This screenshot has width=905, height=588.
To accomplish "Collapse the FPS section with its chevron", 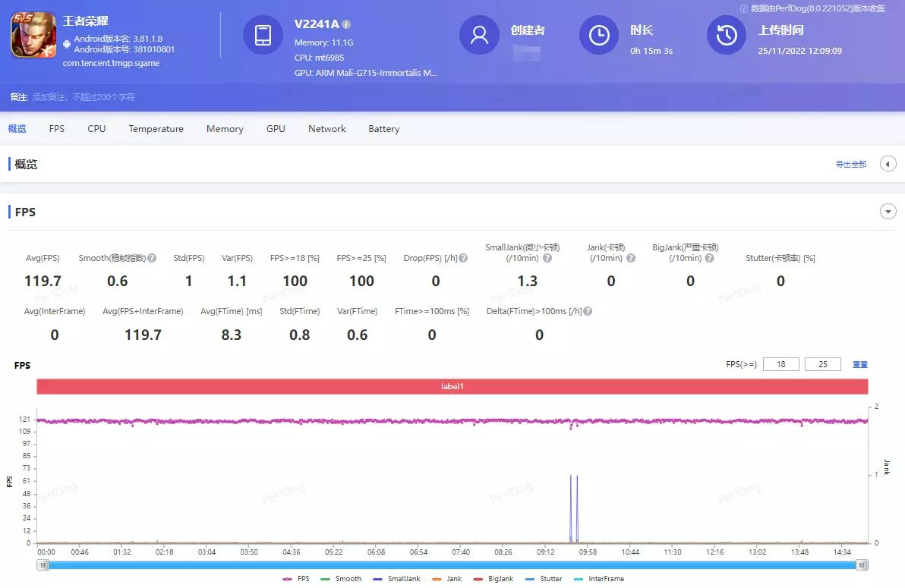I will pyautogui.click(x=888, y=211).
